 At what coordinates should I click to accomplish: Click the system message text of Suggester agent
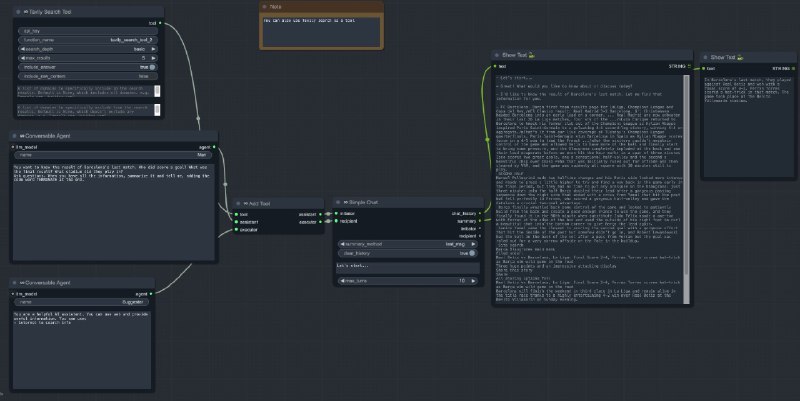pos(82,349)
